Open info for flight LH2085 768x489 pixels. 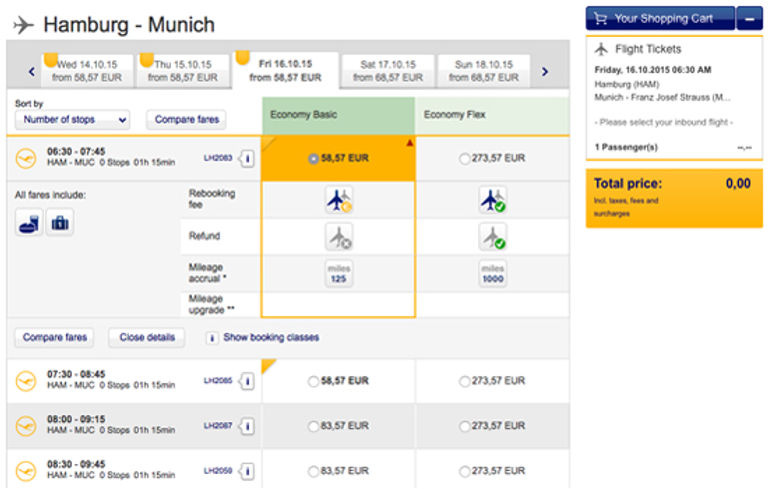(247, 381)
